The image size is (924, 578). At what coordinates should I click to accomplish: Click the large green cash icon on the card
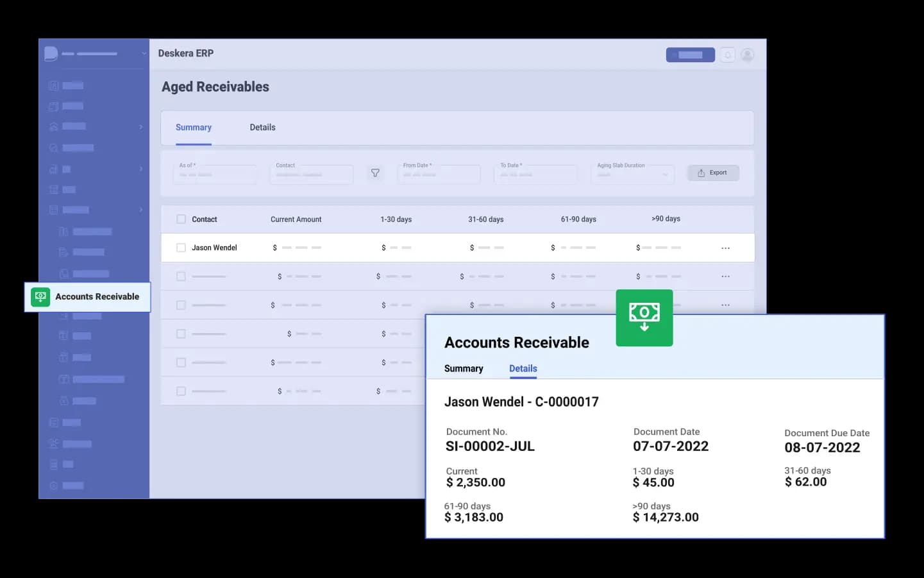644,318
